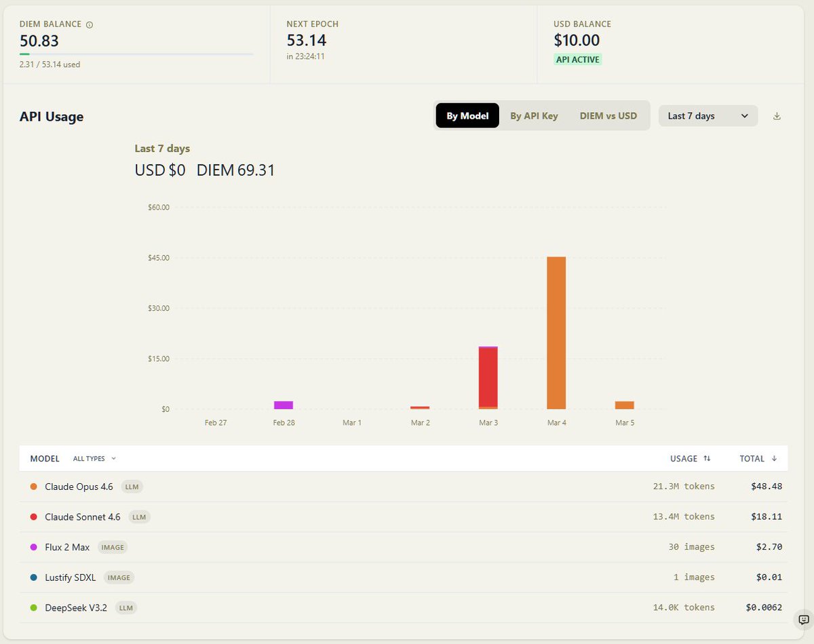Open the feedback chat icon
This screenshot has height=644, width=814.
[803, 620]
